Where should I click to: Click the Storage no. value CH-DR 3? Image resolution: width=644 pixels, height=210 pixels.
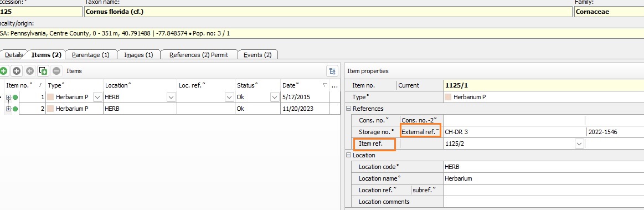click(514, 132)
